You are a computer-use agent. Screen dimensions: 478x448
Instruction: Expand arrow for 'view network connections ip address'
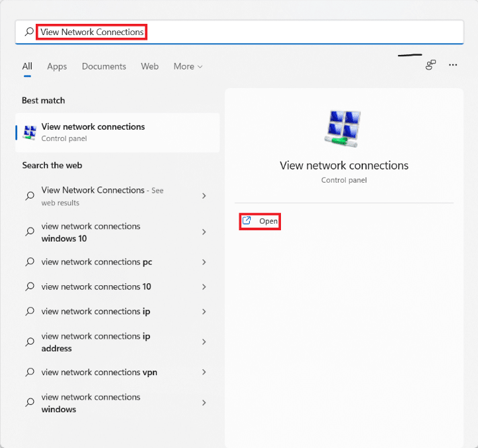click(x=204, y=342)
